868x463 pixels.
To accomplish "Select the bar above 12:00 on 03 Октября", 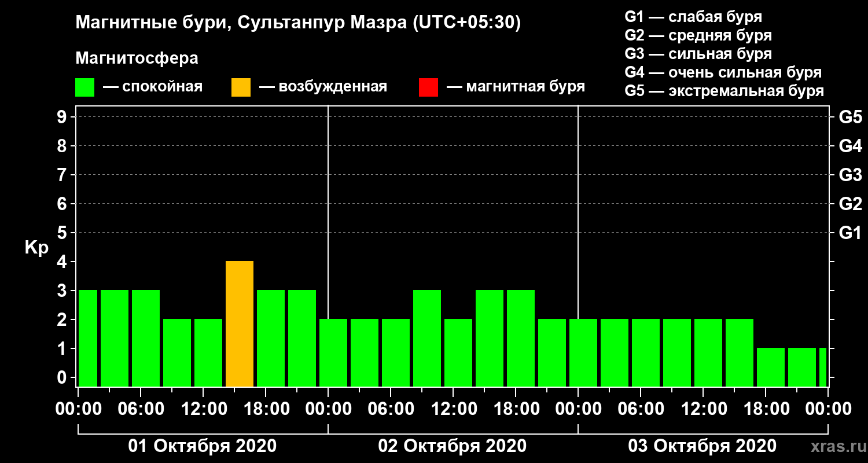I will tap(708, 353).
